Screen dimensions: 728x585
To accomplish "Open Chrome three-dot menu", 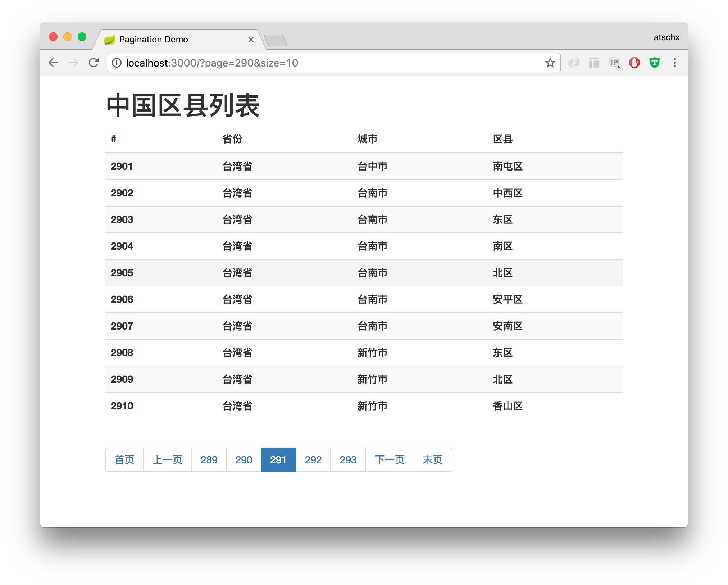I will point(674,63).
